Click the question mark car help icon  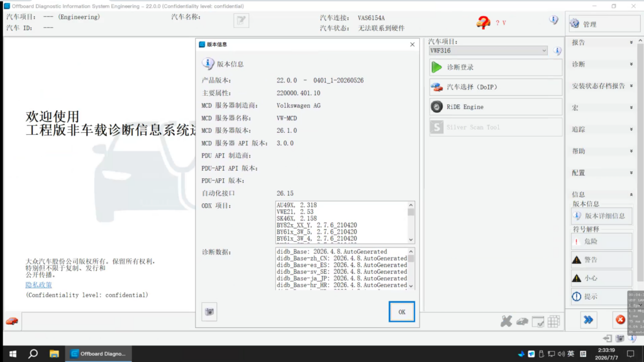coord(484,23)
